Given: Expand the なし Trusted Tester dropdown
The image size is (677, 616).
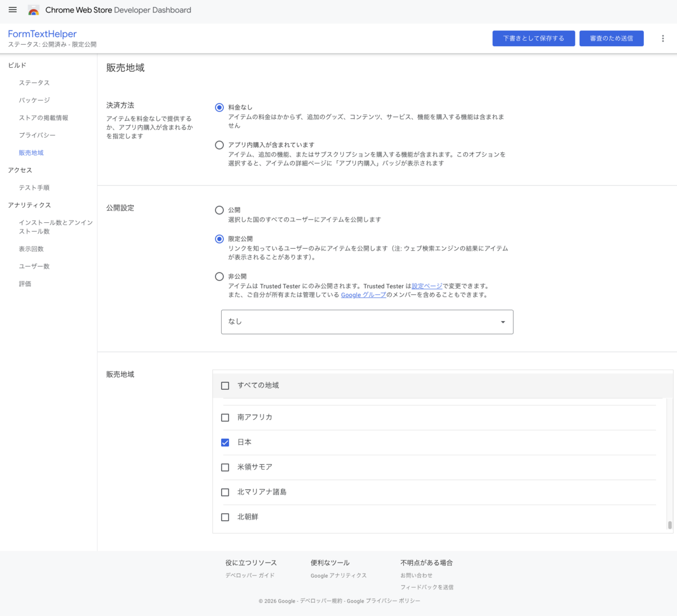Looking at the screenshot, I should coord(367,322).
